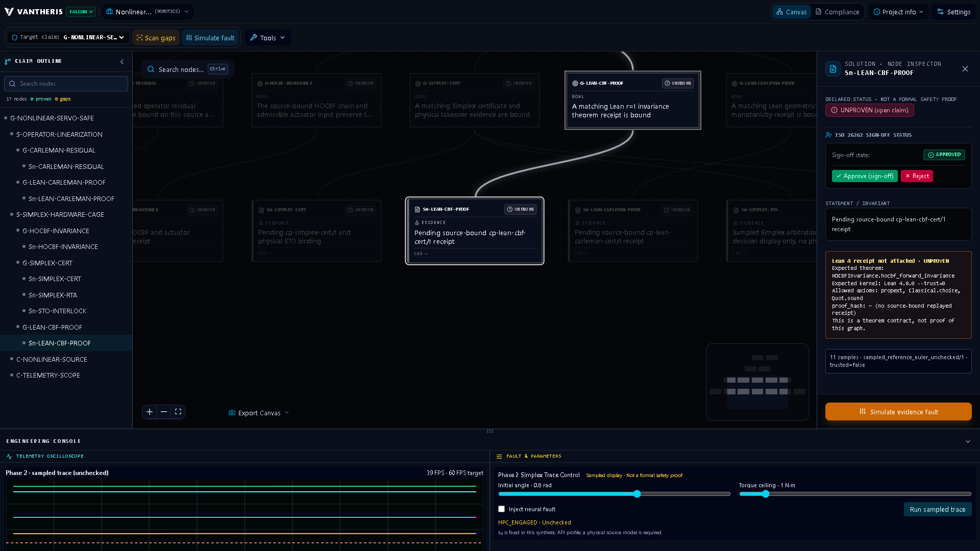Enable the Inject neural fault checkbox

[x=502, y=509]
